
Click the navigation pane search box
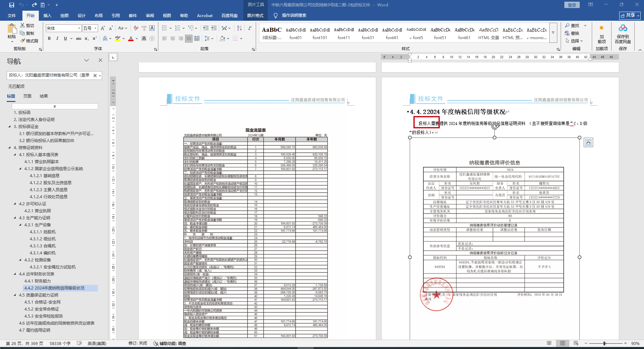(50, 75)
